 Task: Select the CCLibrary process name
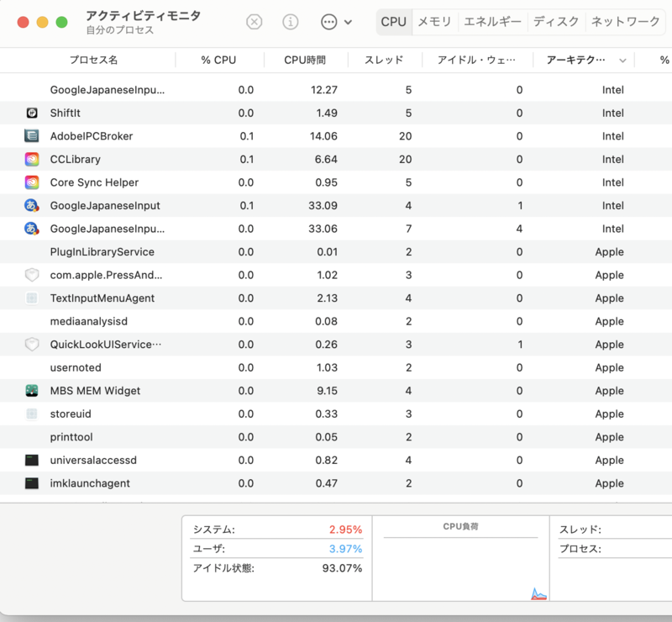75,159
